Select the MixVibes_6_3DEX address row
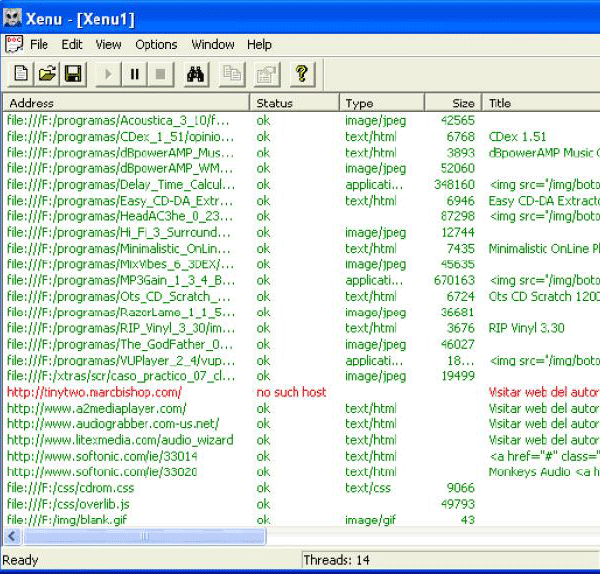The width and height of the screenshot is (600, 574). (120, 264)
